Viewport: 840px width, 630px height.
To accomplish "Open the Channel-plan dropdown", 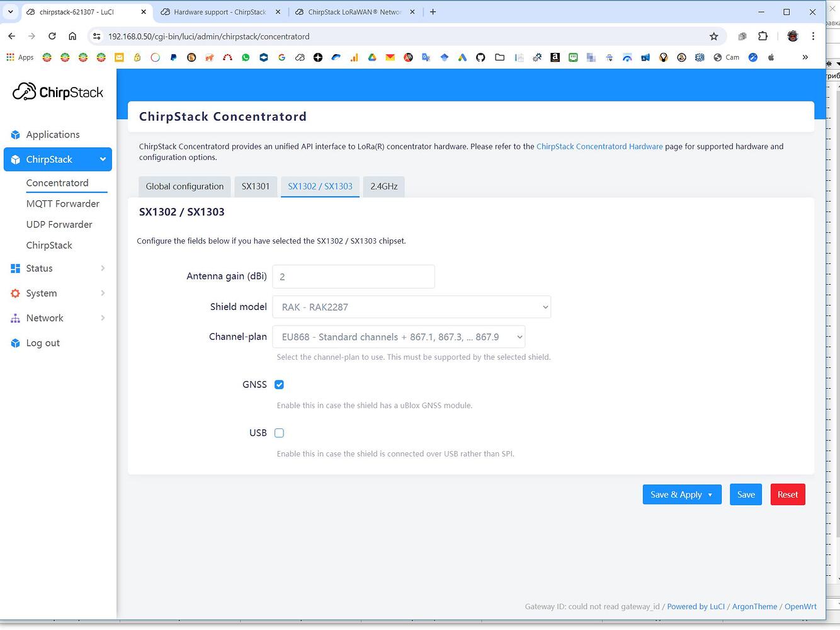I will click(x=399, y=337).
